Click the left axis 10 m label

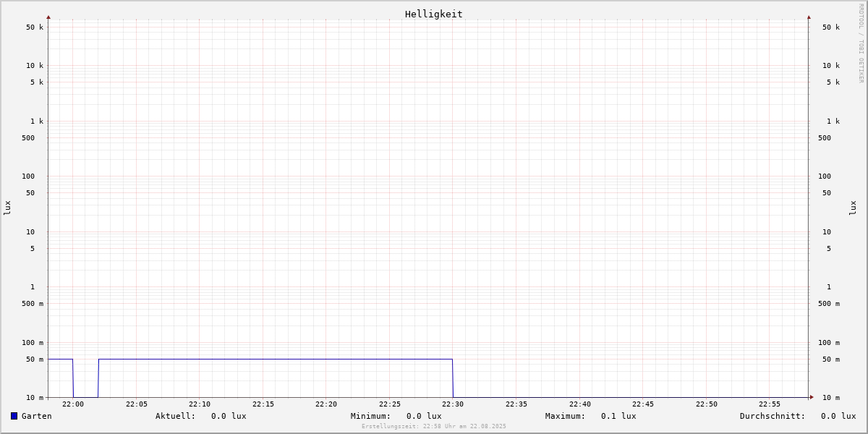coord(35,398)
